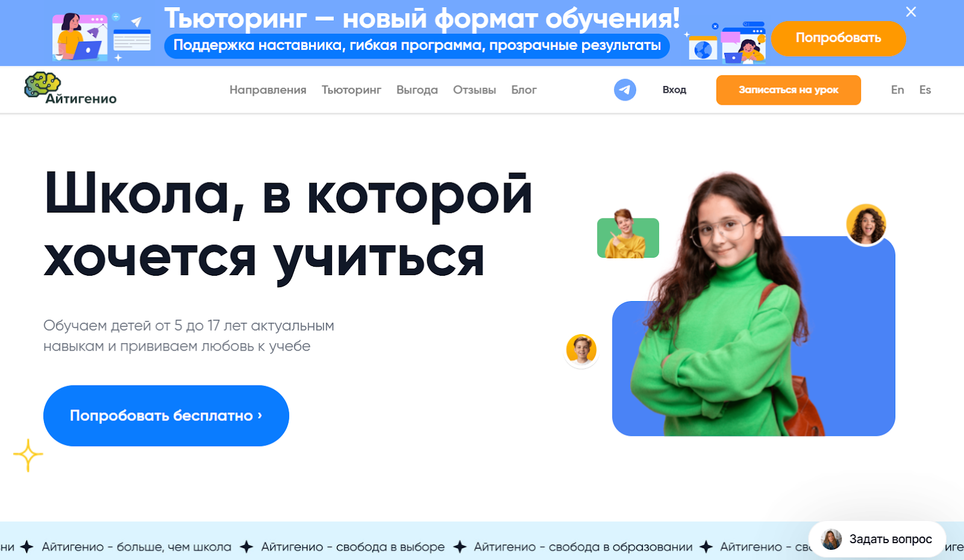Switch language to Es
The image size is (964, 560).
925,90
